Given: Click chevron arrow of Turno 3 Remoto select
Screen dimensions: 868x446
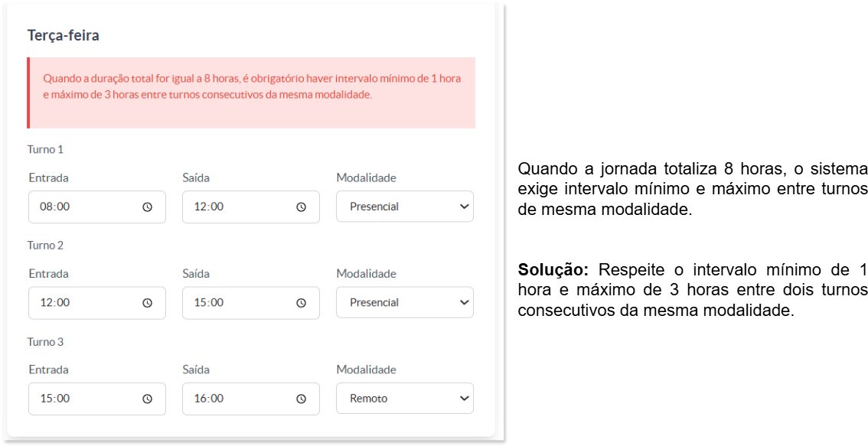Looking at the screenshot, I should click(x=464, y=399).
